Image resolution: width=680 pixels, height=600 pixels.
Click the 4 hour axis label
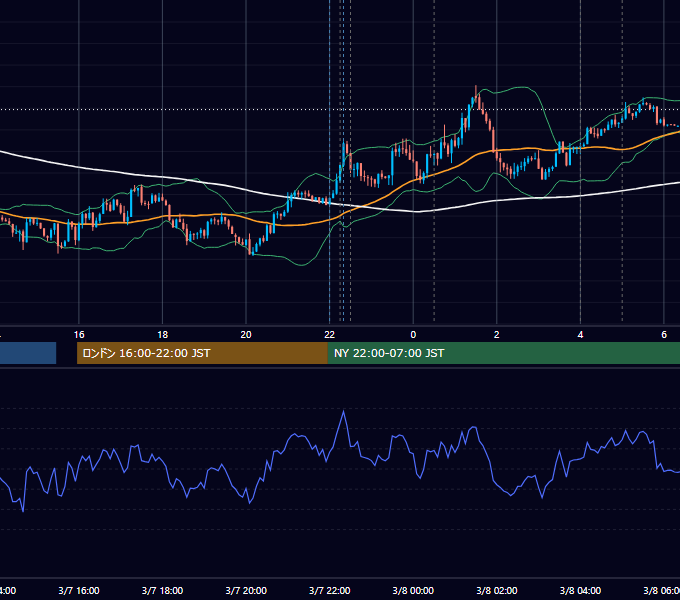tap(580, 335)
